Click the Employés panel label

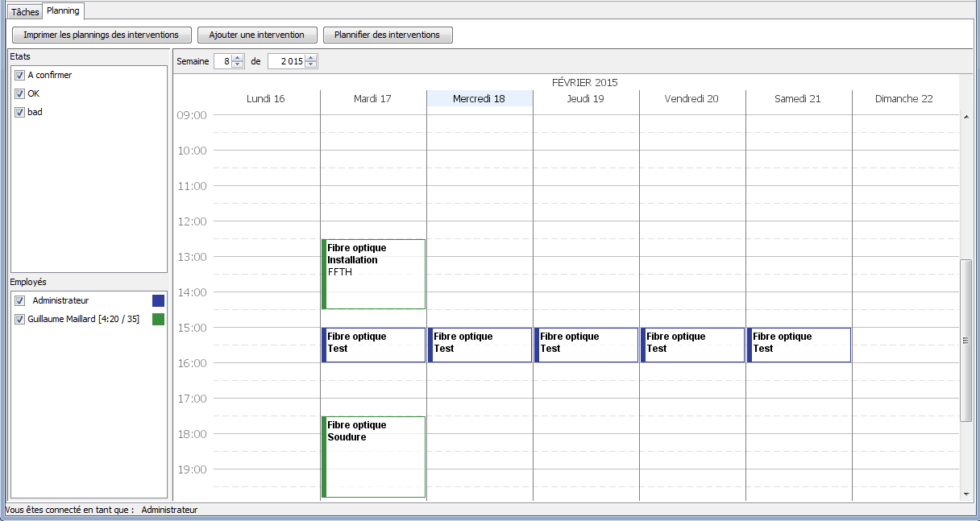point(28,282)
